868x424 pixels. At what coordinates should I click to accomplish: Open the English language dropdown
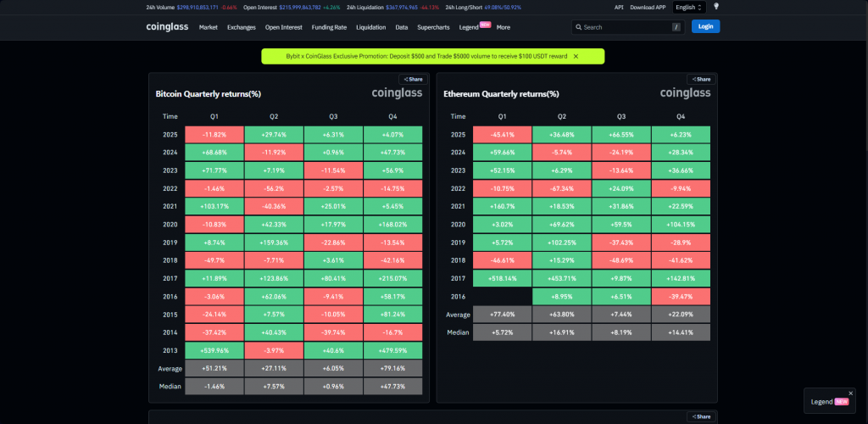tap(688, 7)
